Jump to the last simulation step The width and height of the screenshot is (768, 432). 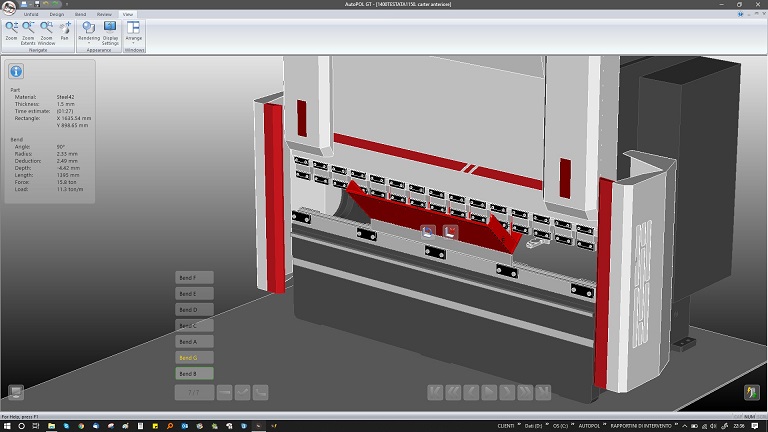pos(543,392)
